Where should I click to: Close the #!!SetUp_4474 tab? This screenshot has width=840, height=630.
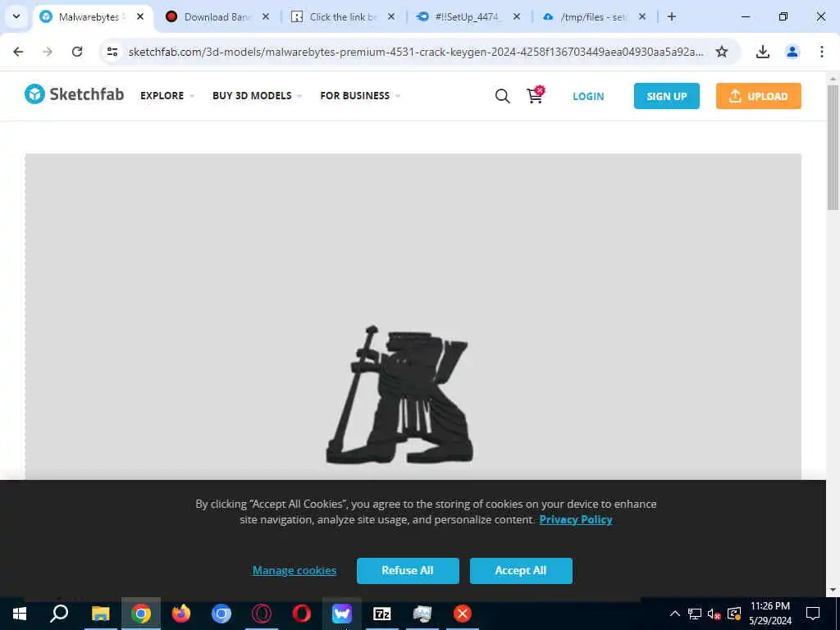coord(517,16)
